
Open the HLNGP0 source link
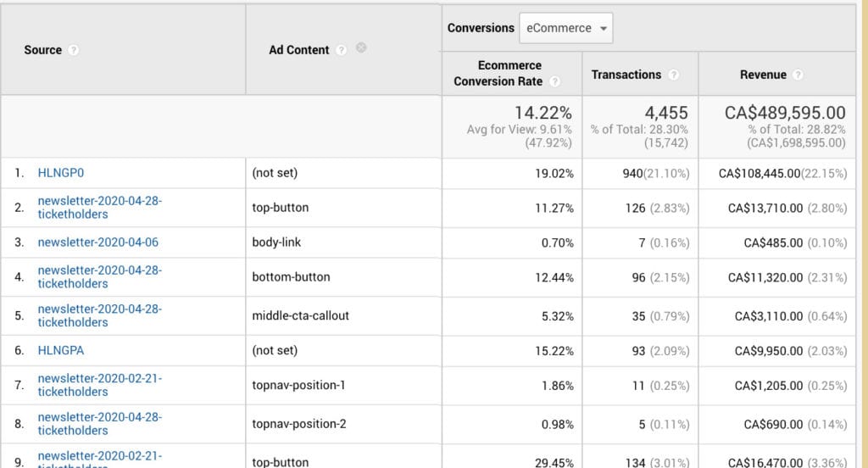pos(61,173)
